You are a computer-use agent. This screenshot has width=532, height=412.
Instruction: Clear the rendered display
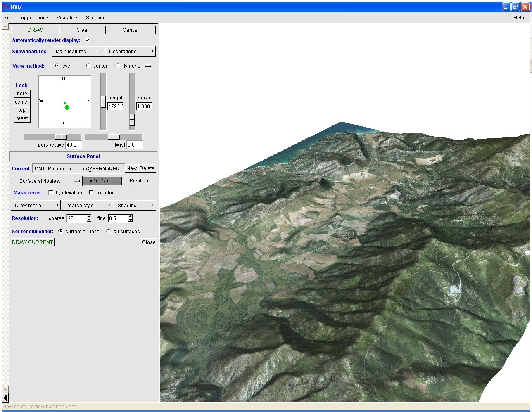click(83, 30)
